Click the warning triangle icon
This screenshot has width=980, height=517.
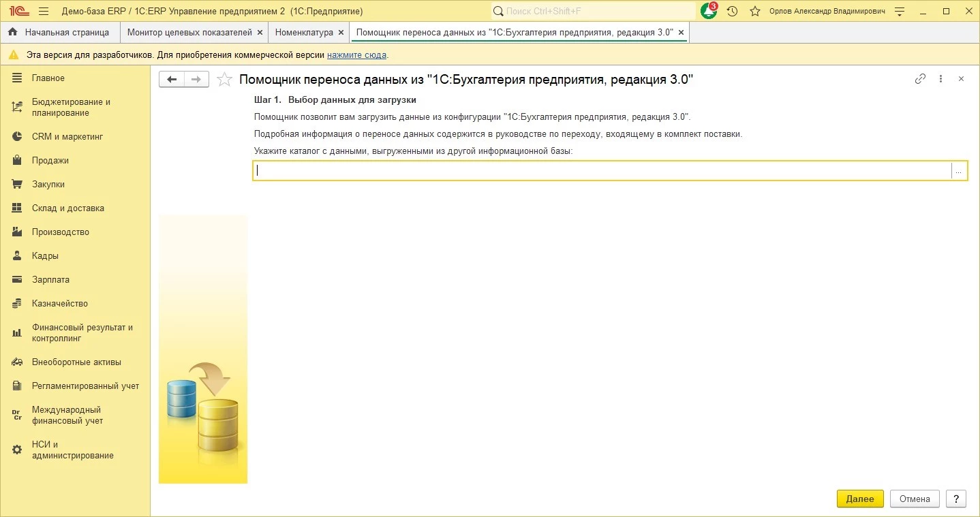click(x=14, y=54)
